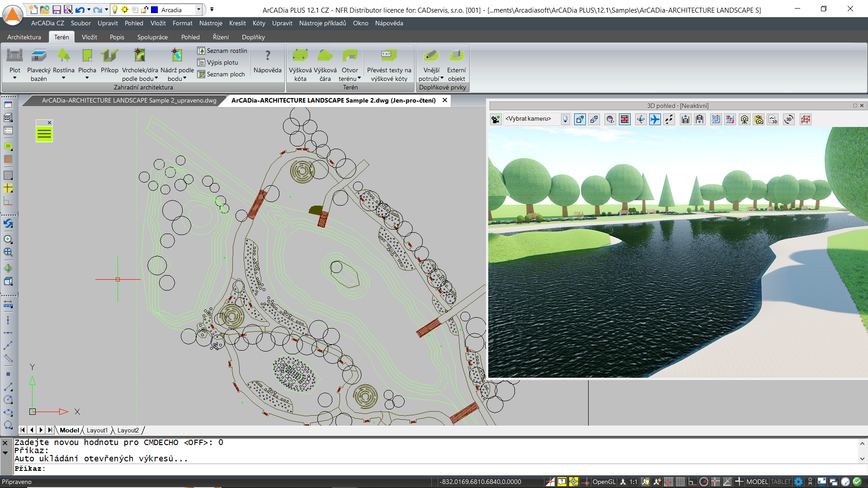The image size is (868, 488).
Task: Click the New drawing icon in quick access bar
Action: 33,9
